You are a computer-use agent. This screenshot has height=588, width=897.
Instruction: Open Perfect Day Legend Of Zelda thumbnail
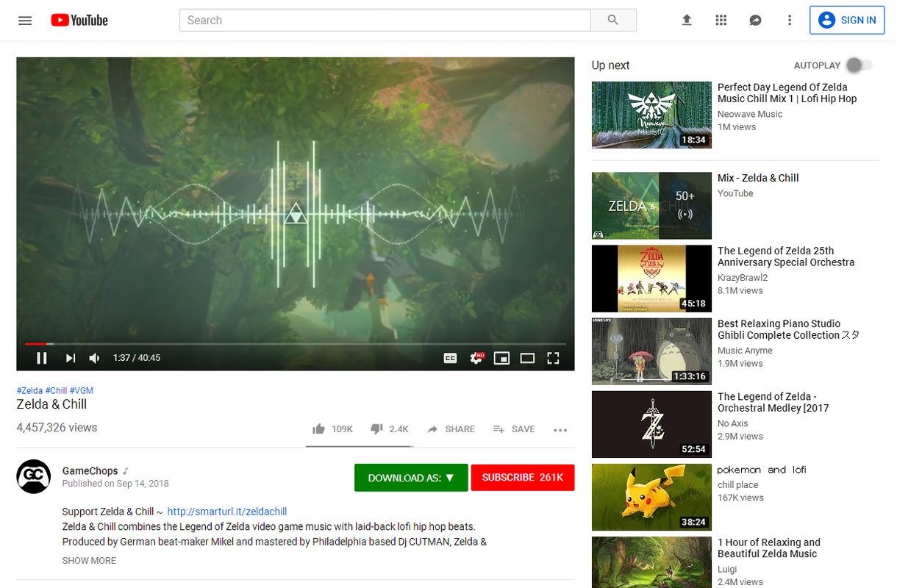(651, 115)
